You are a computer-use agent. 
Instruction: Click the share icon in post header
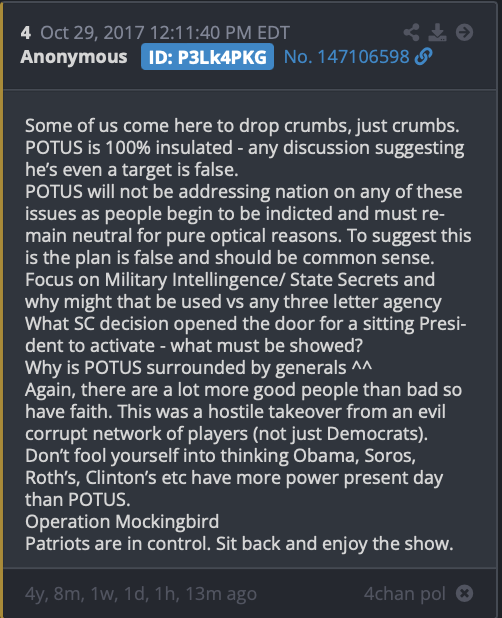point(411,32)
